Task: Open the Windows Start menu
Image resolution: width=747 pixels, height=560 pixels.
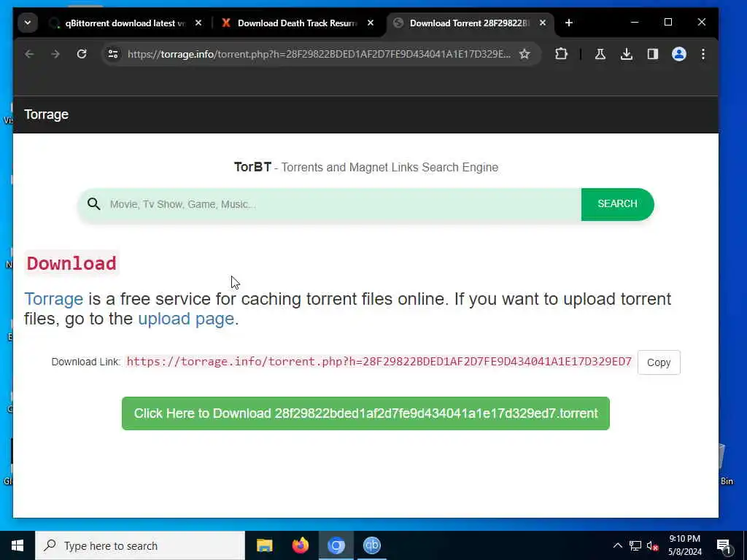Action: pos(18,545)
